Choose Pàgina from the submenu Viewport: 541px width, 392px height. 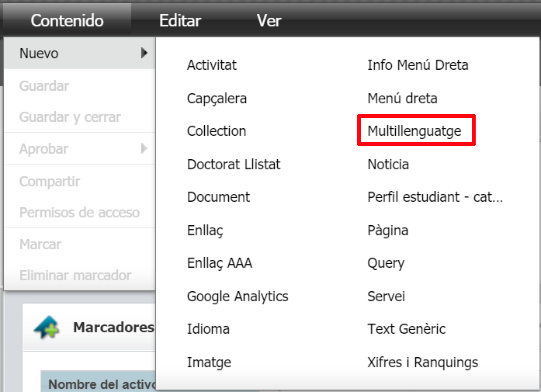click(x=387, y=231)
